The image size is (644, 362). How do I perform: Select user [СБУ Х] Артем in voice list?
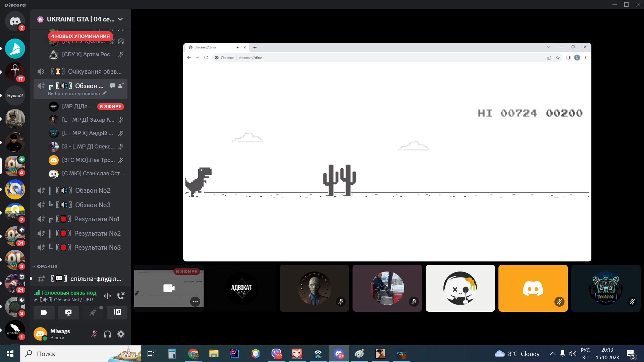click(x=87, y=55)
